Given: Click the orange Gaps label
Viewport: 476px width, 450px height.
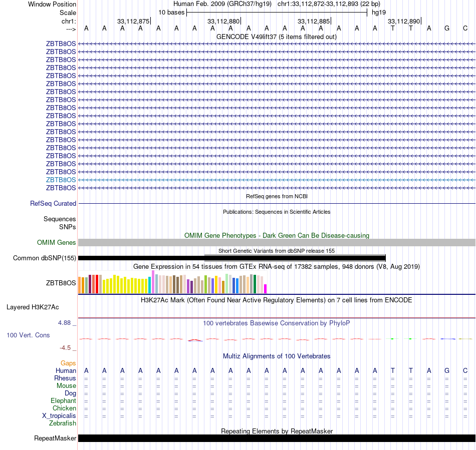Looking at the screenshot, I should pos(68,363).
